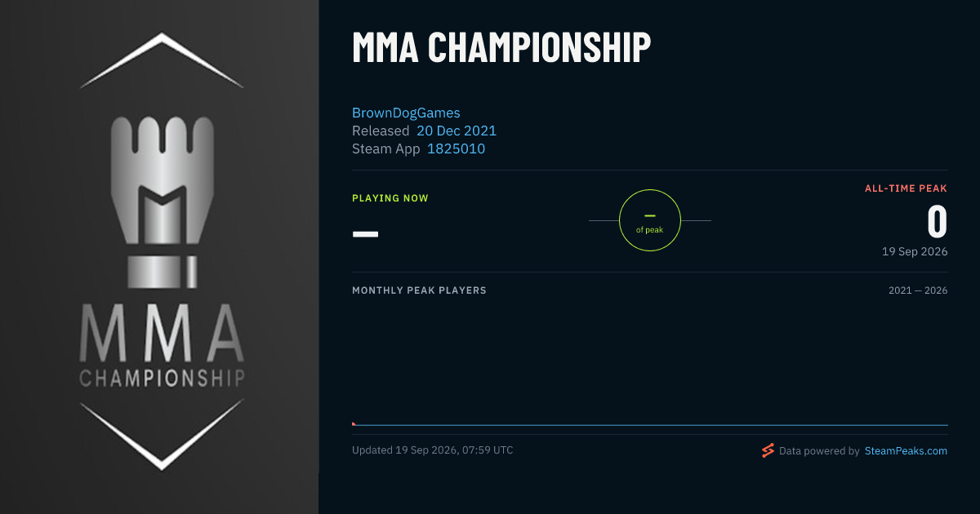Click the All-Time Peak label
Screen dimensions: 980x514
point(906,188)
